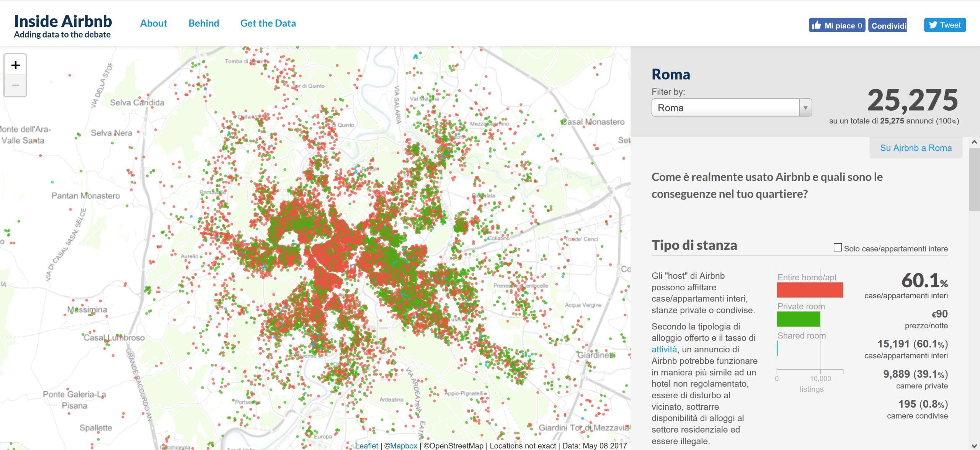Viewport: 980px width, 450px height.
Task: Click the 195 (0.8%) shared rooms count
Action: pos(923,404)
